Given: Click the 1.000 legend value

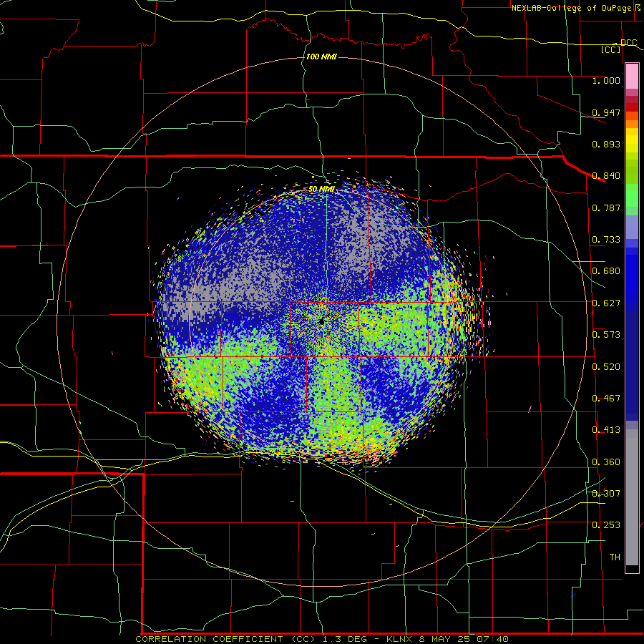Looking at the screenshot, I should [606, 80].
